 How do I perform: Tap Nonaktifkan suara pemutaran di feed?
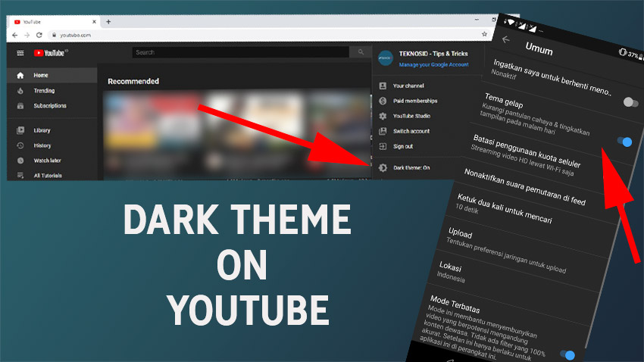click(524, 187)
